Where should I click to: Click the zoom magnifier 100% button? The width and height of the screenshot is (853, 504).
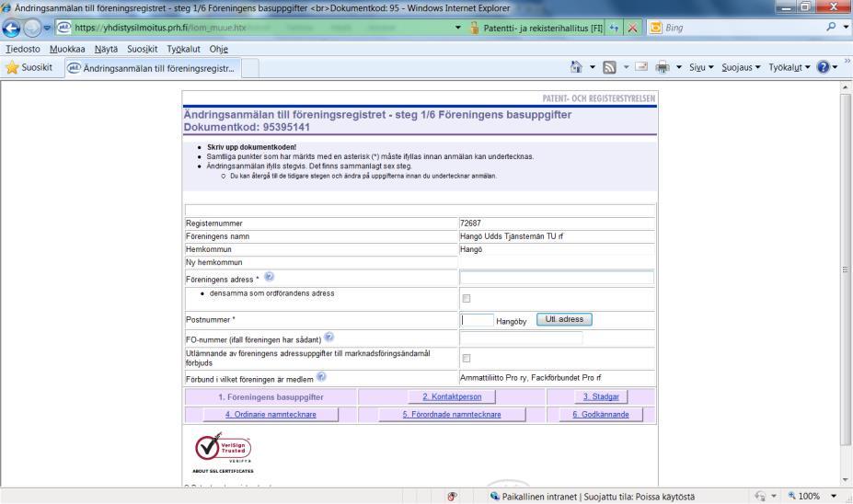[804, 496]
